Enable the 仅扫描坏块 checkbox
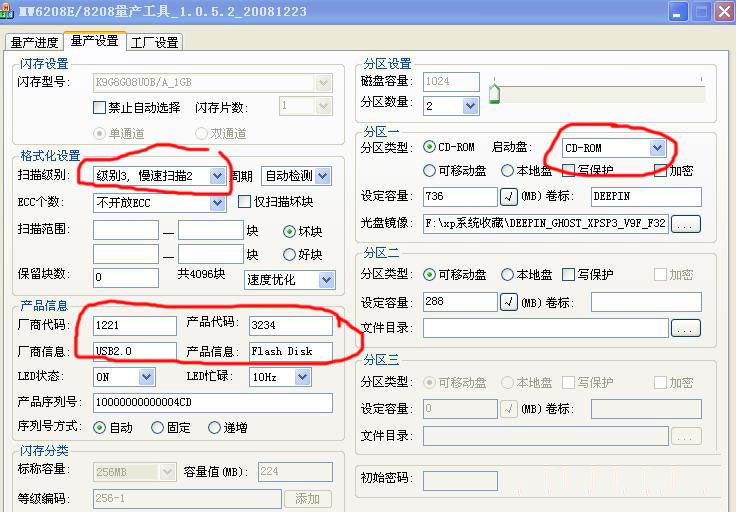Screen dimensions: 736x512 point(244,202)
